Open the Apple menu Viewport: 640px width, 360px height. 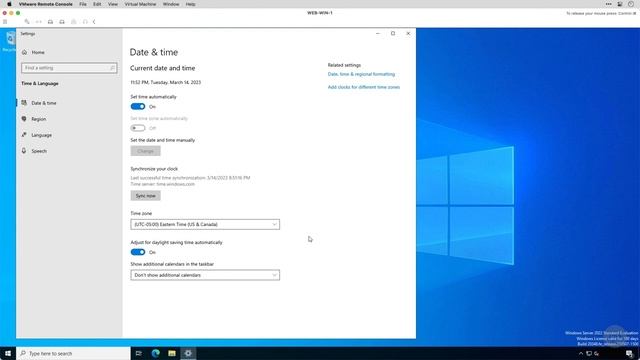9,4
